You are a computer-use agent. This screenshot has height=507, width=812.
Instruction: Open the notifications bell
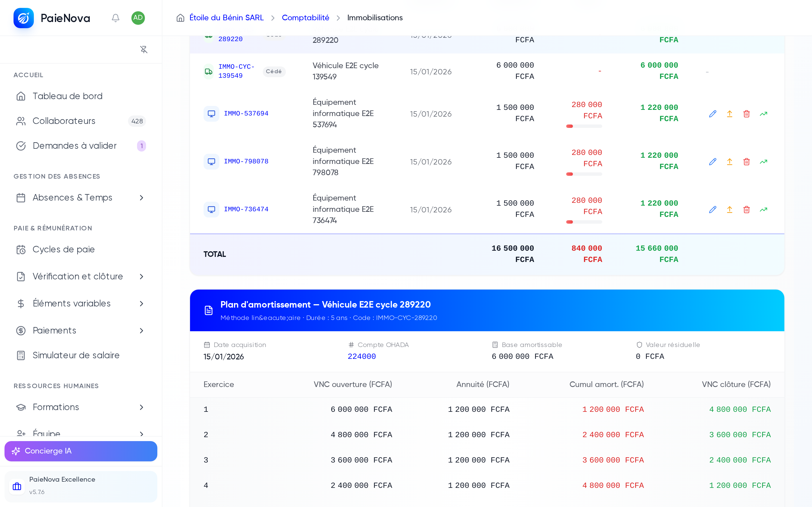115,18
